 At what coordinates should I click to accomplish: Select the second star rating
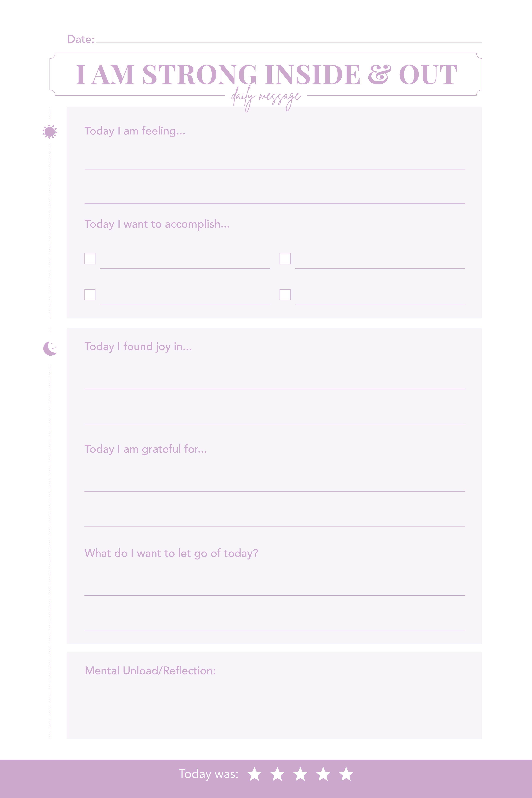click(x=278, y=774)
